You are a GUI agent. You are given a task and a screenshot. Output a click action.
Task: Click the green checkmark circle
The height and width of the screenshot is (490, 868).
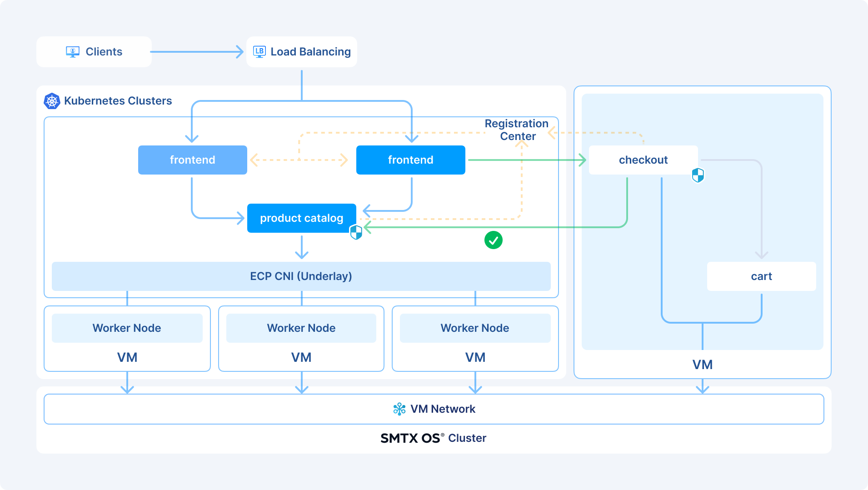493,240
